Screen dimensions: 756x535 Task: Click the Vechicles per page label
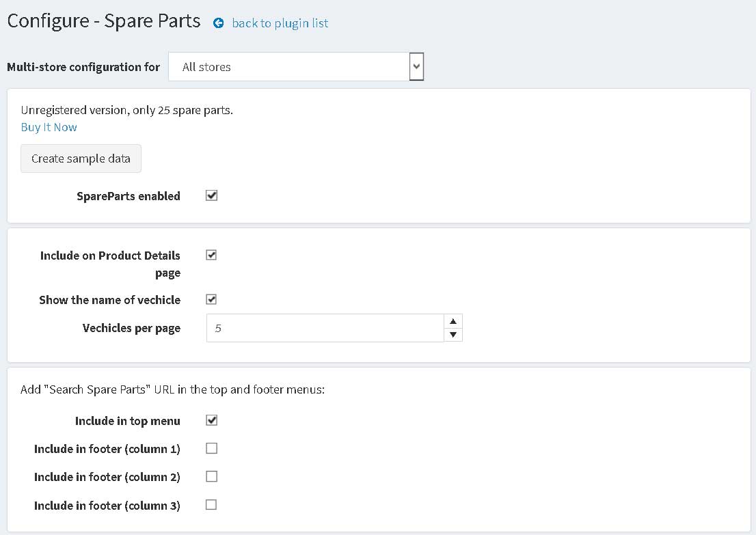point(132,328)
